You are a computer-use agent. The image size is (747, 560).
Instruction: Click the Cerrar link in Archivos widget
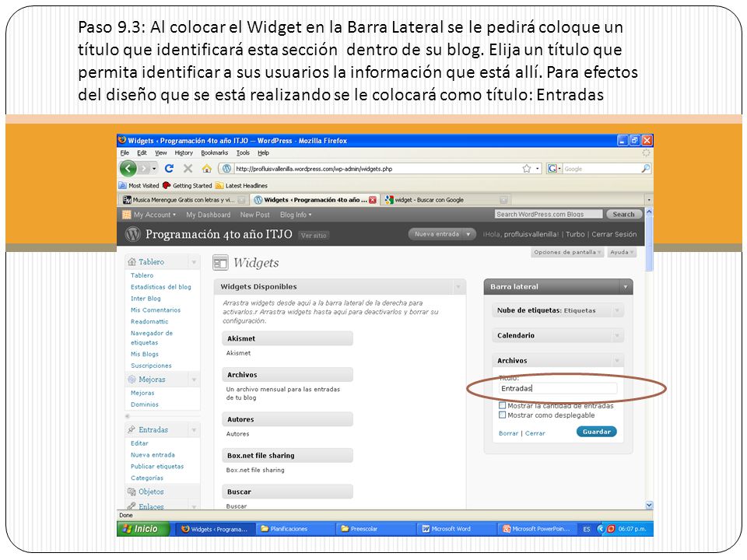[535, 433]
